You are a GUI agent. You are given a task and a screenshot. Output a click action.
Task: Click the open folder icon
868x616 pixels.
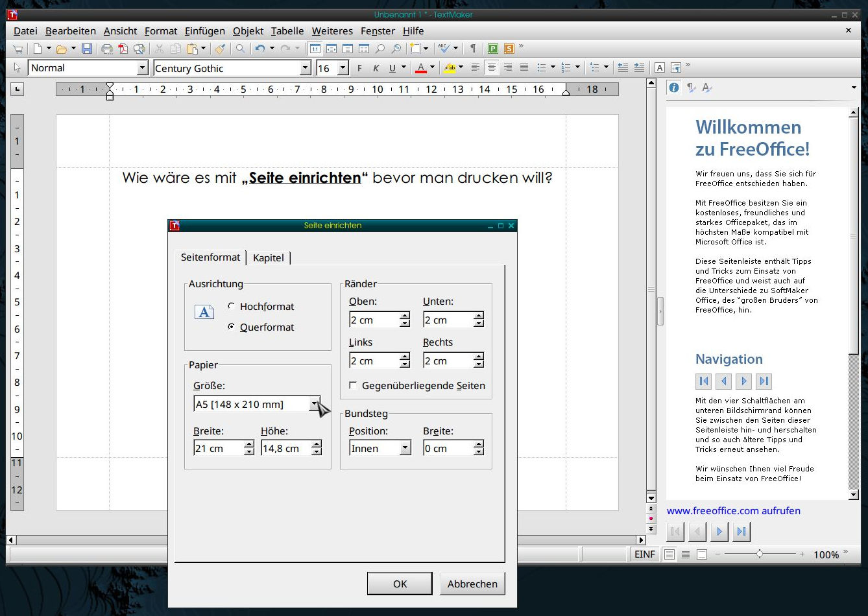pyautogui.click(x=62, y=49)
